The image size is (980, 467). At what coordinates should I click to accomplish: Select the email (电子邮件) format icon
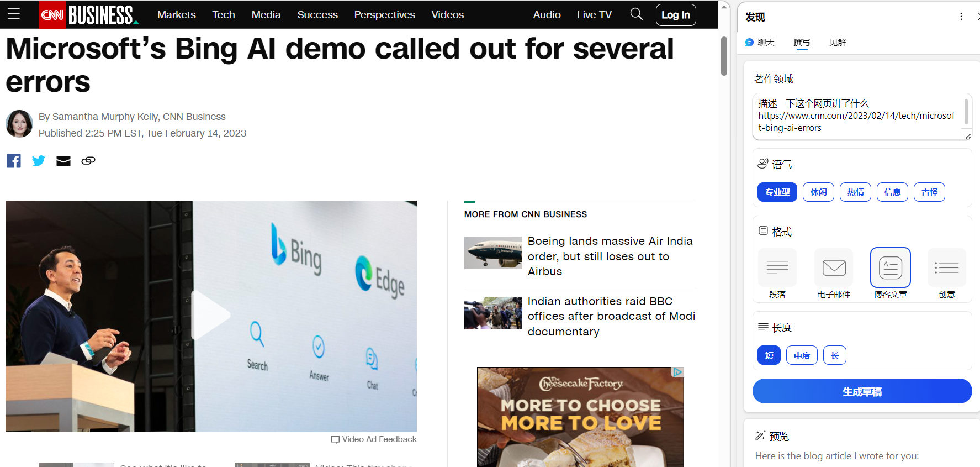(834, 267)
